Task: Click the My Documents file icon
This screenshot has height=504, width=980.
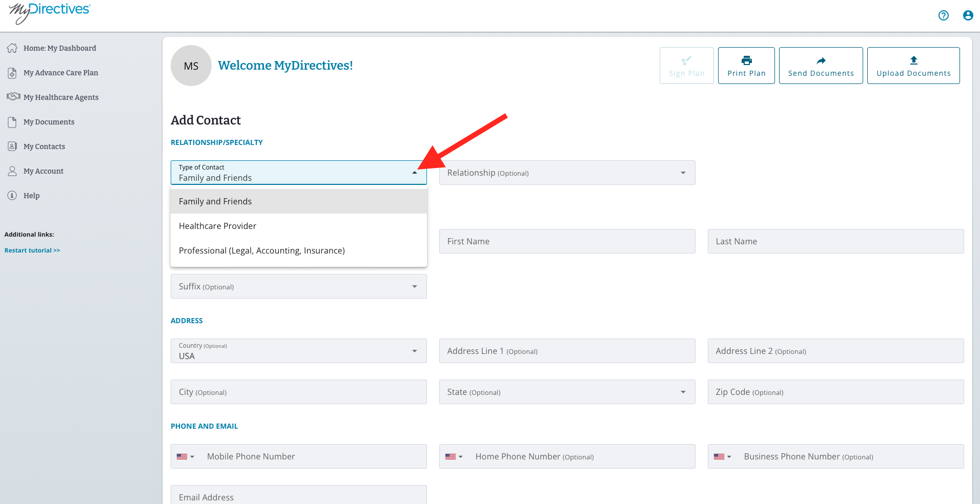Action: coord(12,122)
